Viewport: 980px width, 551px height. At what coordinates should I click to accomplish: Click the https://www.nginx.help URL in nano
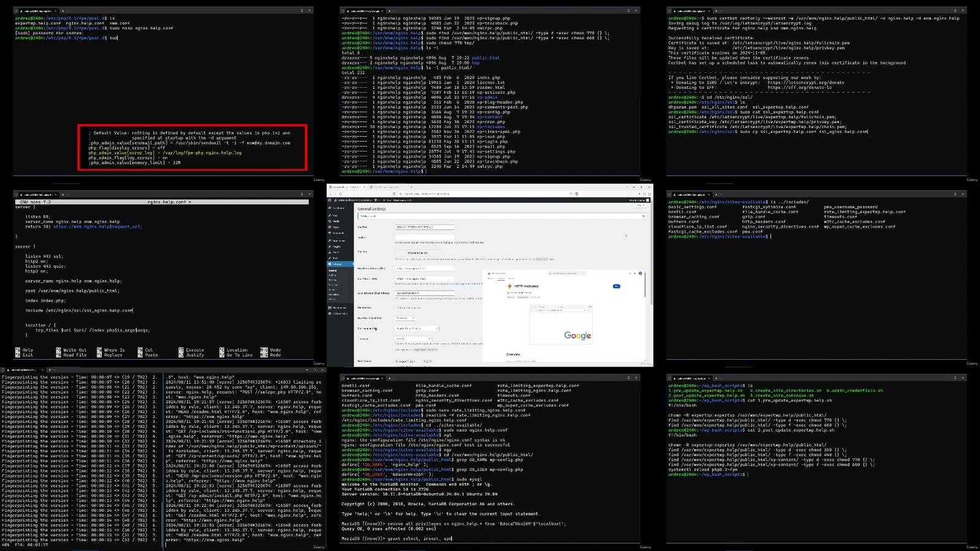(x=97, y=227)
